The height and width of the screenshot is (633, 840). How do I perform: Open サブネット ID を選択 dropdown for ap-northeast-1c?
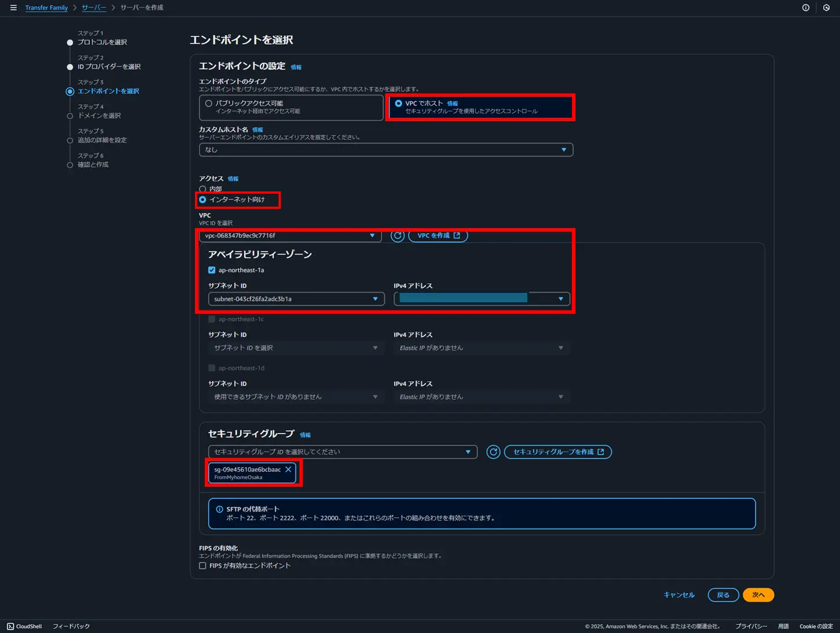296,348
